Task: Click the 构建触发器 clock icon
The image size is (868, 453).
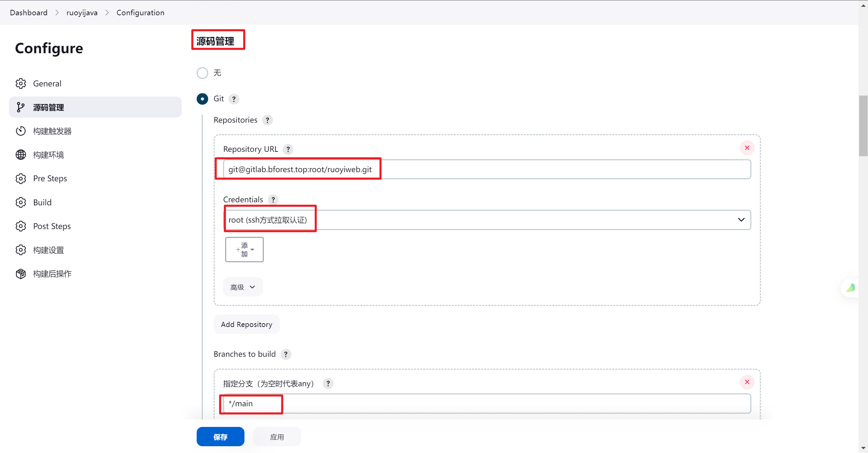Action: click(x=21, y=131)
